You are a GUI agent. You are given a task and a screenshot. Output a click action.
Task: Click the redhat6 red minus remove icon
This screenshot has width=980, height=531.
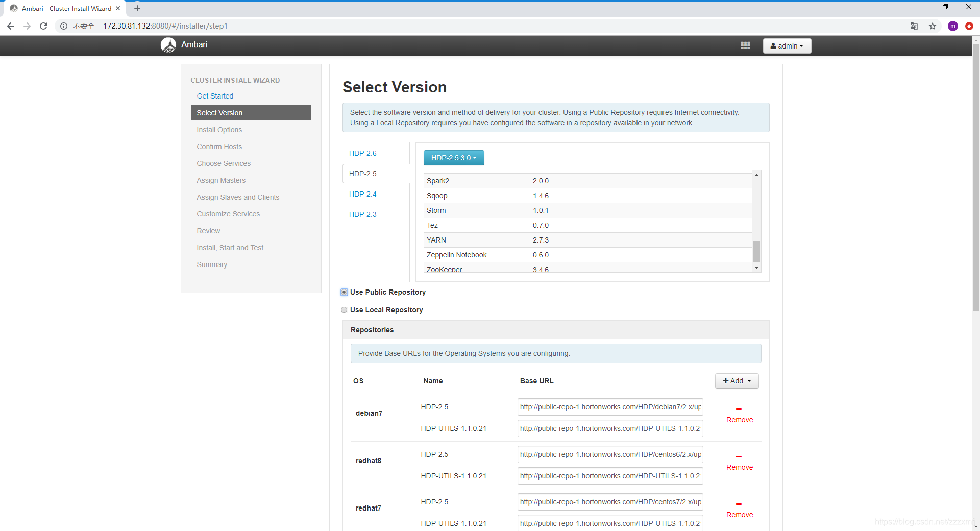(739, 456)
